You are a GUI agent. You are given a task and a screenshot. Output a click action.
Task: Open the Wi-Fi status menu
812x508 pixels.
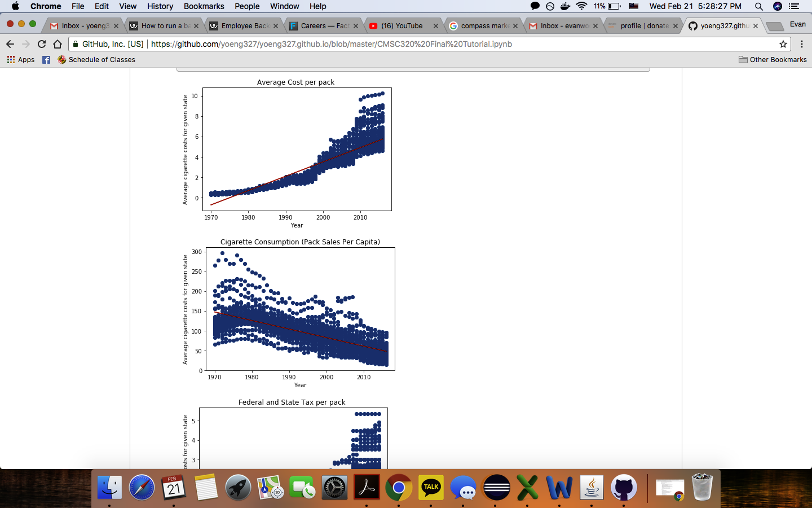581,6
